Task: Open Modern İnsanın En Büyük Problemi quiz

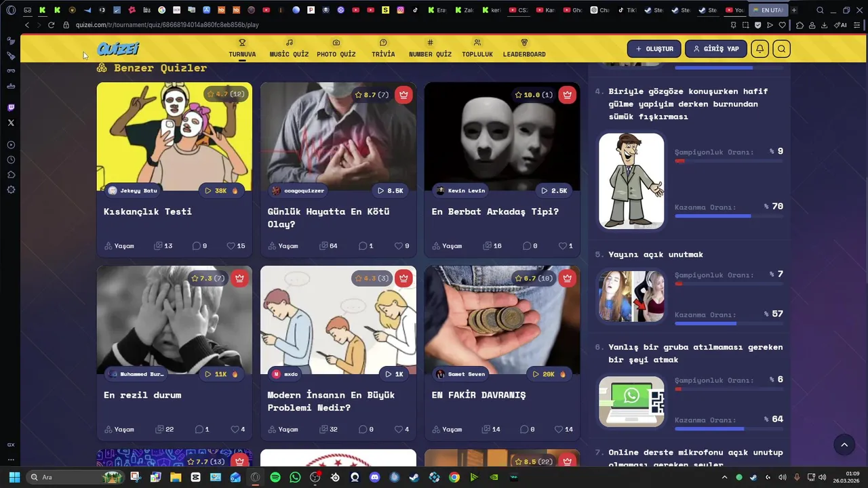Action: click(x=331, y=401)
